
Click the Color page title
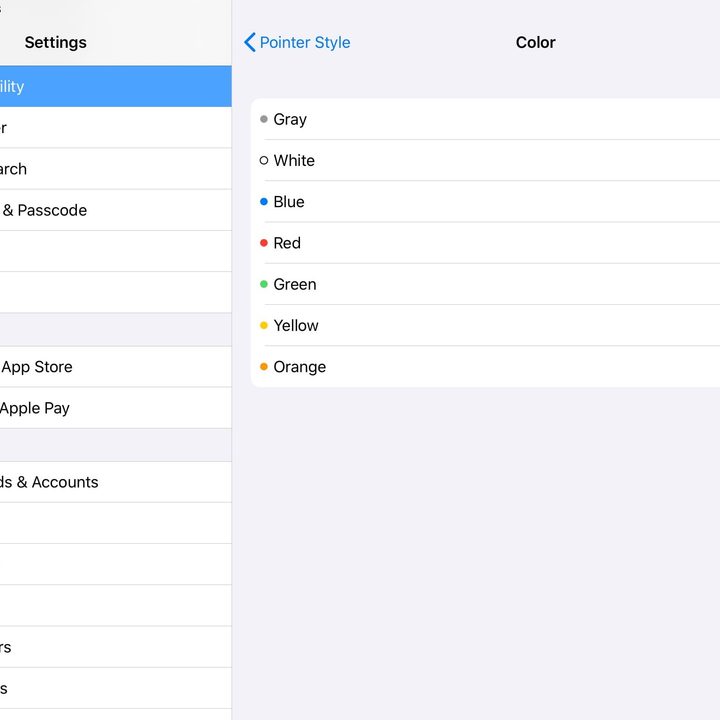coord(535,42)
